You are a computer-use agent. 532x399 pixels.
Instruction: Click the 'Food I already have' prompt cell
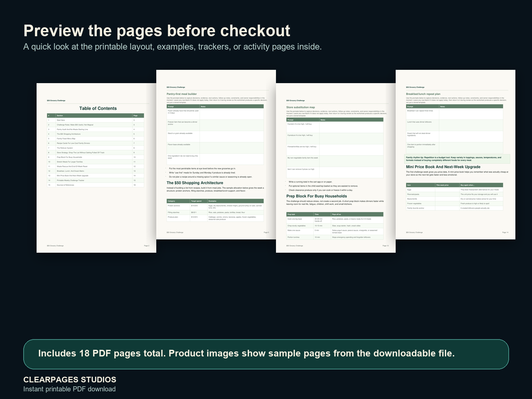pyautogui.click(x=183, y=114)
